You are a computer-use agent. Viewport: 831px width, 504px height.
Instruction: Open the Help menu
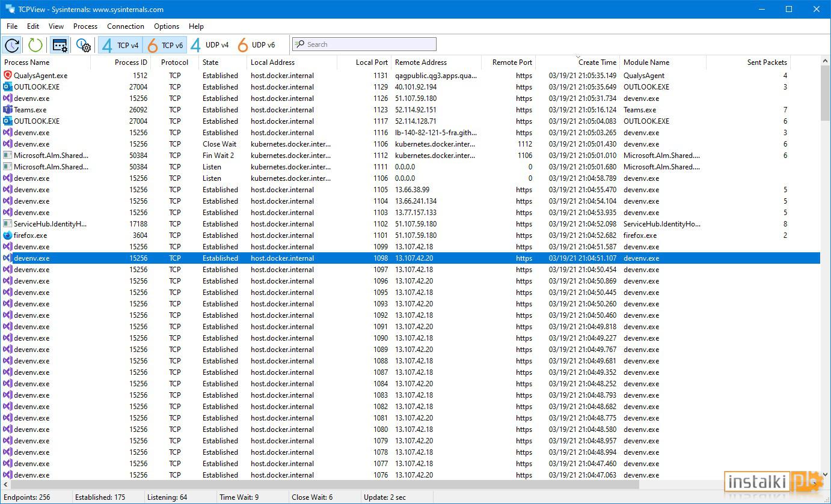coord(196,26)
